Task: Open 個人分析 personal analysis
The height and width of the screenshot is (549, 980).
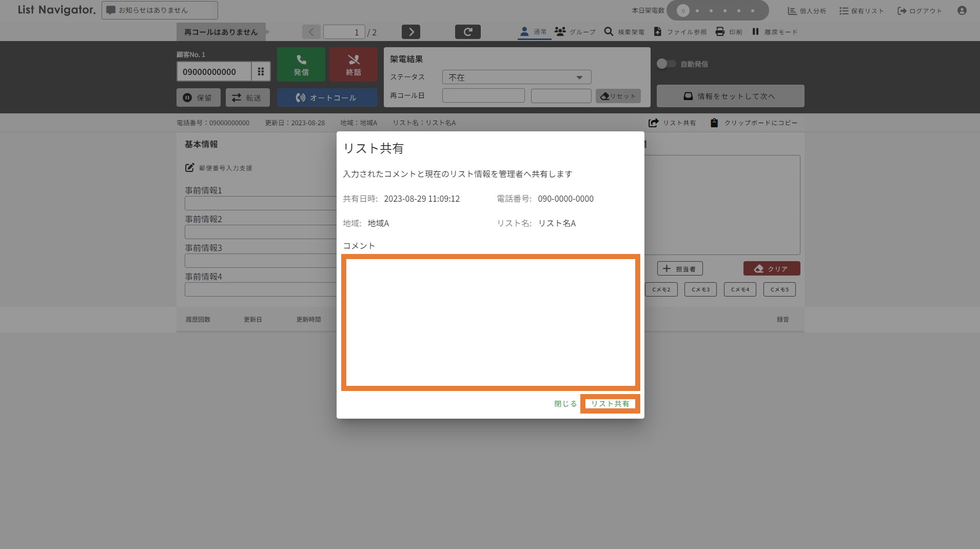Action: 806,10
